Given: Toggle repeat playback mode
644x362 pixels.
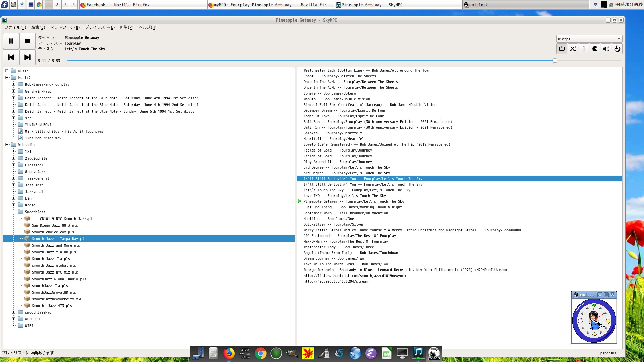Looking at the screenshot, I should (x=561, y=49).
